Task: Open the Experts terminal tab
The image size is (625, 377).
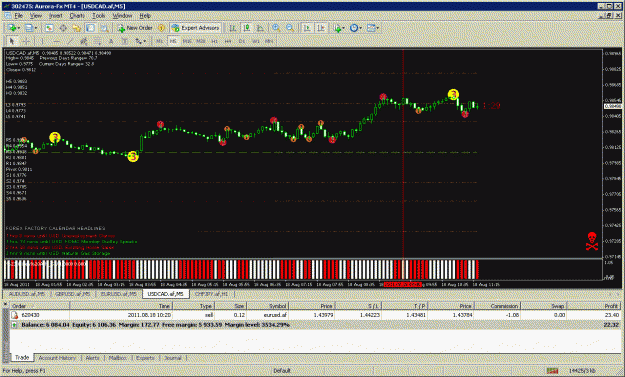Action: point(145,358)
